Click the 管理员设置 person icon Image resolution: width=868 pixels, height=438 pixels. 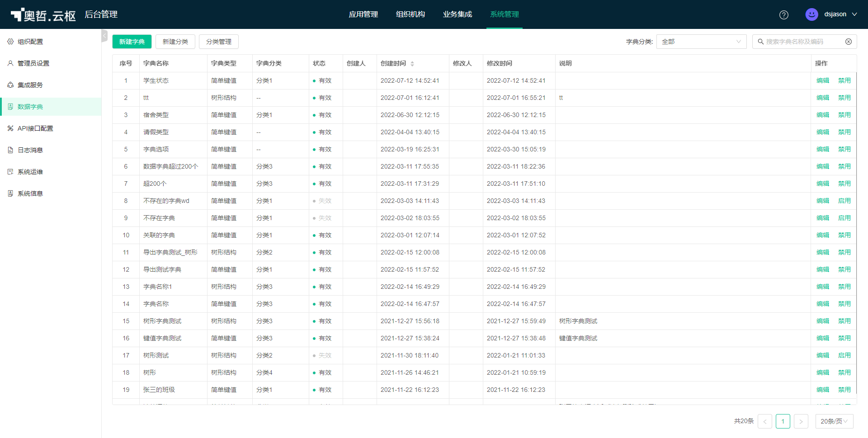(x=10, y=63)
